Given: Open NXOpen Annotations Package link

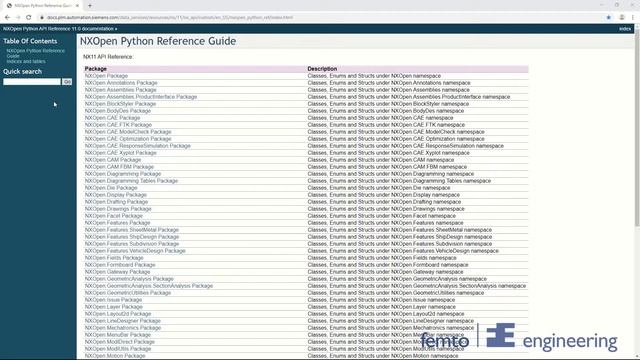Looking at the screenshot, I should [x=121, y=83].
